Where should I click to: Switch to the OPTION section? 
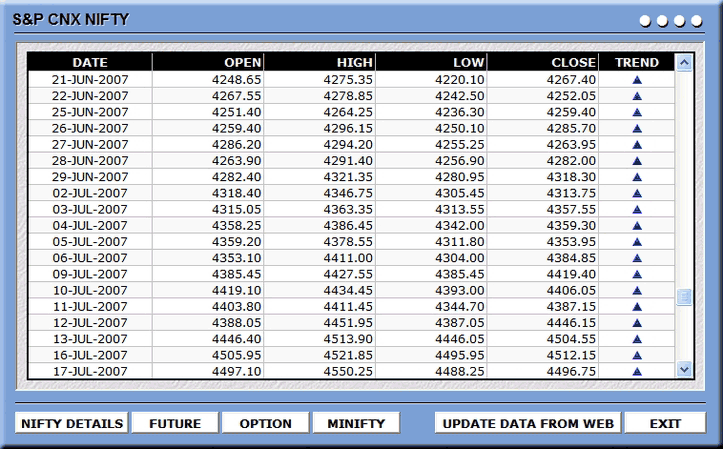pos(265,423)
